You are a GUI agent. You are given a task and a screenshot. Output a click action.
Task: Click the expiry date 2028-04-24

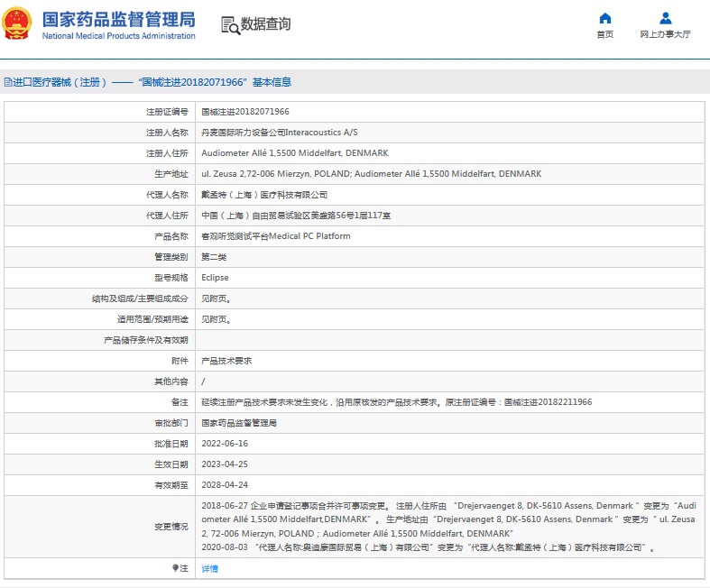(225, 485)
